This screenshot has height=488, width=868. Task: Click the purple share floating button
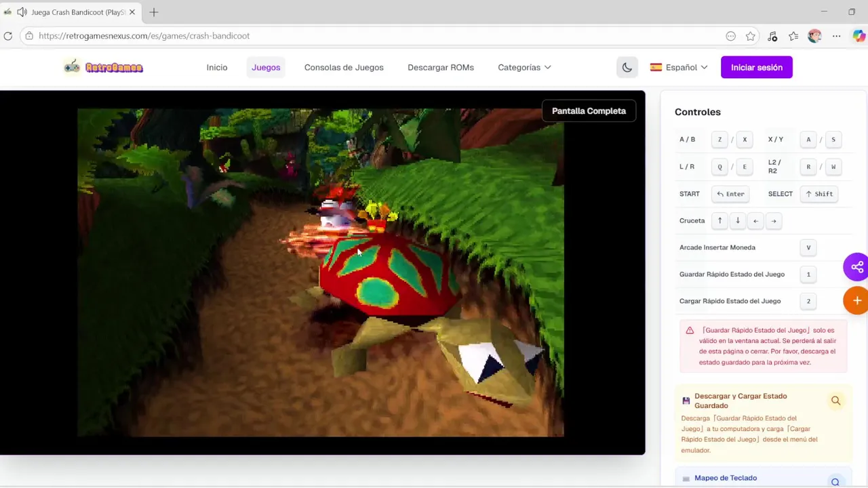856,267
